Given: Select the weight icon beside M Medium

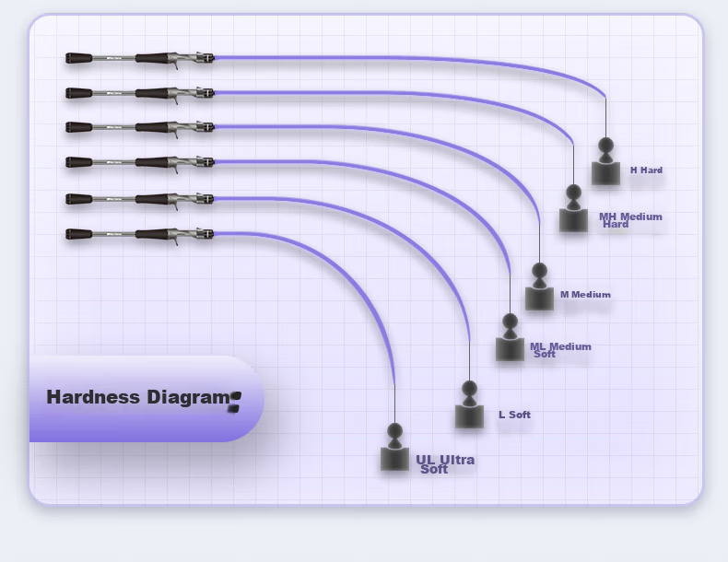Looking at the screenshot, I should pyautogui.click(x=539, y=287).
